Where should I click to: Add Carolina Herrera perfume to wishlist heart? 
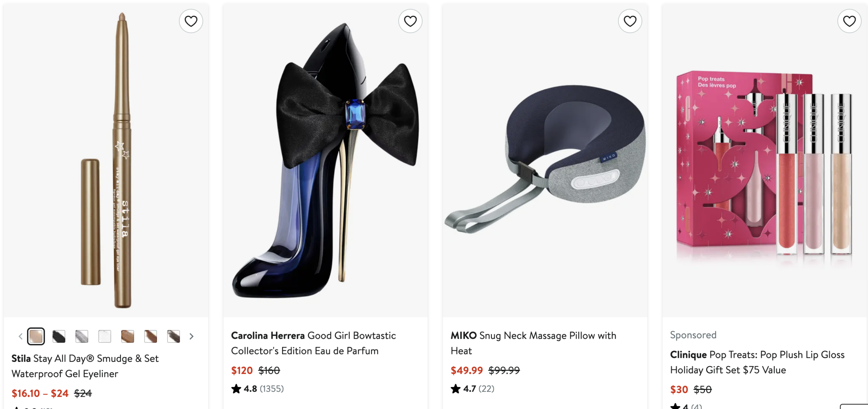click(410, 21)
